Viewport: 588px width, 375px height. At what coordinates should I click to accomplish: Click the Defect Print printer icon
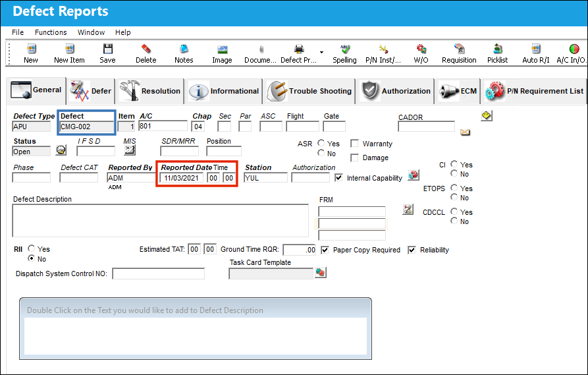coord(299,49)
